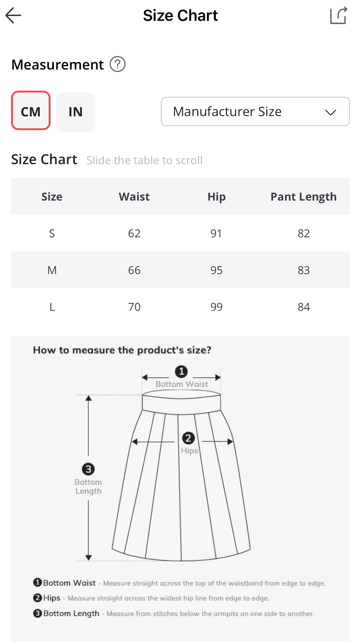Tap the Waist column header

point(134,196)
